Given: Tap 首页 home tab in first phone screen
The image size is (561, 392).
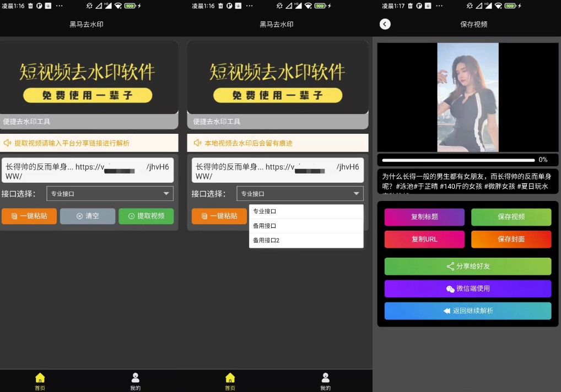Looking at the screenshot, I should (40, 382).
